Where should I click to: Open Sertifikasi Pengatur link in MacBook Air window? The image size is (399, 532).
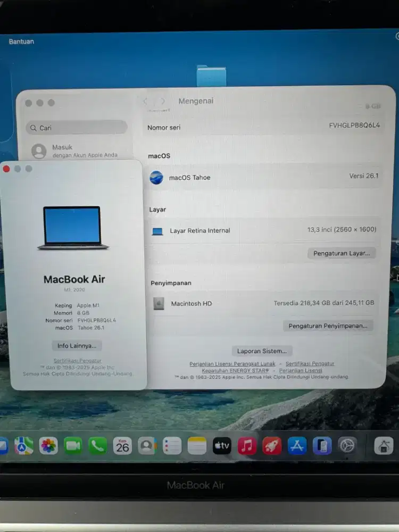coord(77,360)
